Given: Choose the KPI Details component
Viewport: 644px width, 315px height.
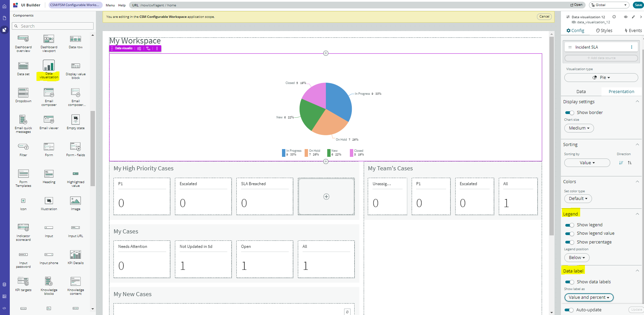Looking at the screenshot, I should click(x=75, y=255).
